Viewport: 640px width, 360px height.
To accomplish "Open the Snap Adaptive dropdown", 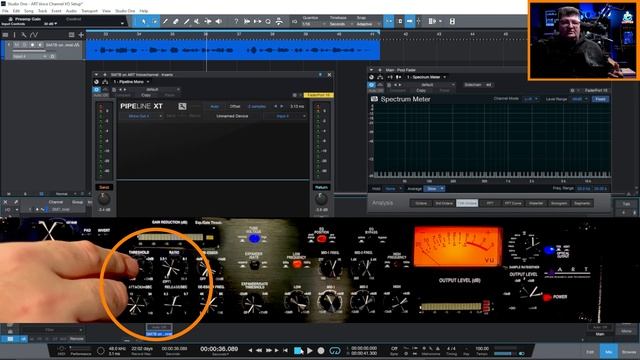I will click(x=367, y=24).
